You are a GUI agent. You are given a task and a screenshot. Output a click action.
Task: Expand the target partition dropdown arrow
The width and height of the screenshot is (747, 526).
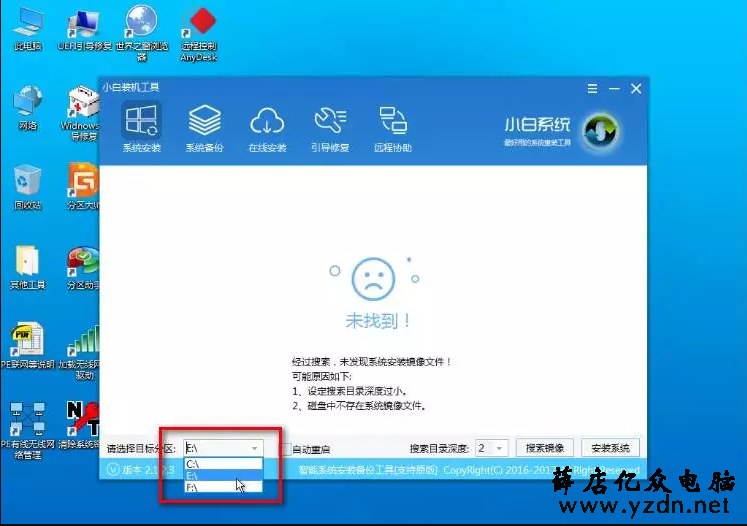[255, 448]
